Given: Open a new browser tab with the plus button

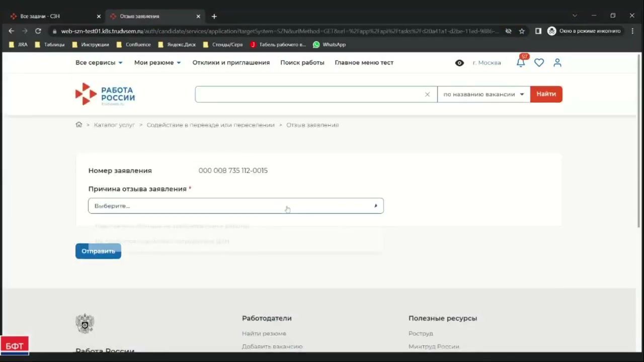Looking at the screenshot, I should [214, 16].
